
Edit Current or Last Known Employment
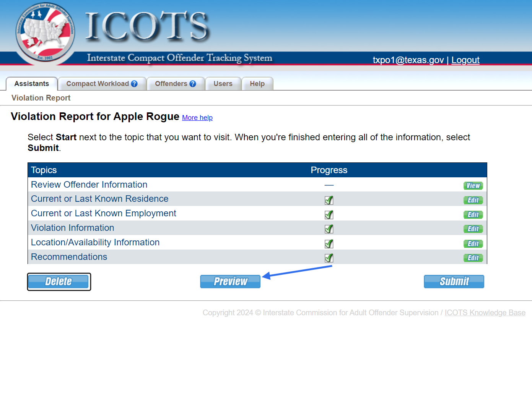point(473,215)
